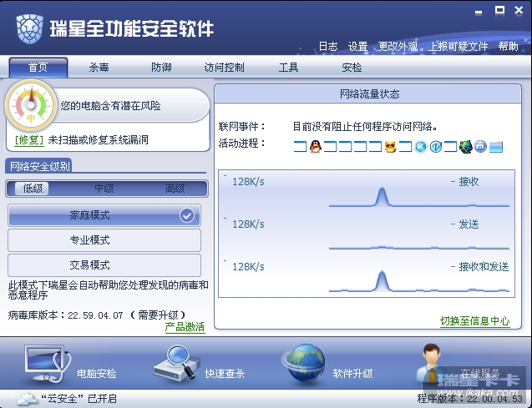Click 上报可疑文件 report suspicious file
The width and height of the screenshot is (532, 408).
[458, 47]
